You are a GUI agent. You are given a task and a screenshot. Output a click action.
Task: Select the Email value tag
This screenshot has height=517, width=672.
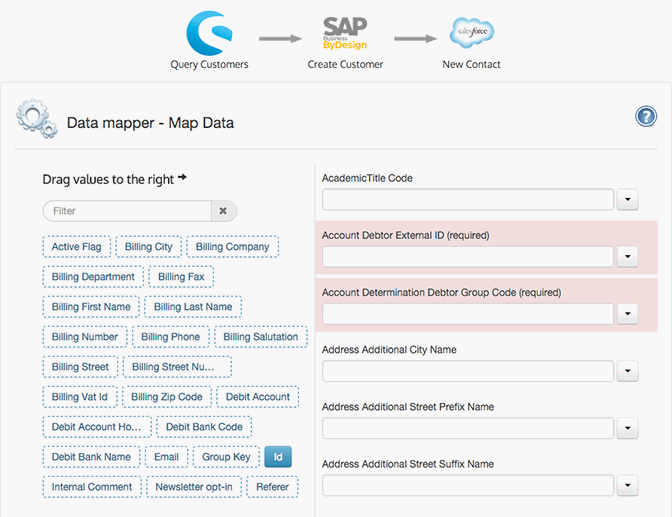pos(167,457)
